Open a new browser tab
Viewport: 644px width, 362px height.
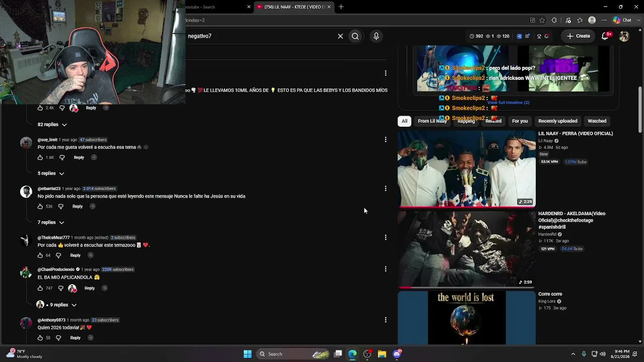[x=341, y=7]
